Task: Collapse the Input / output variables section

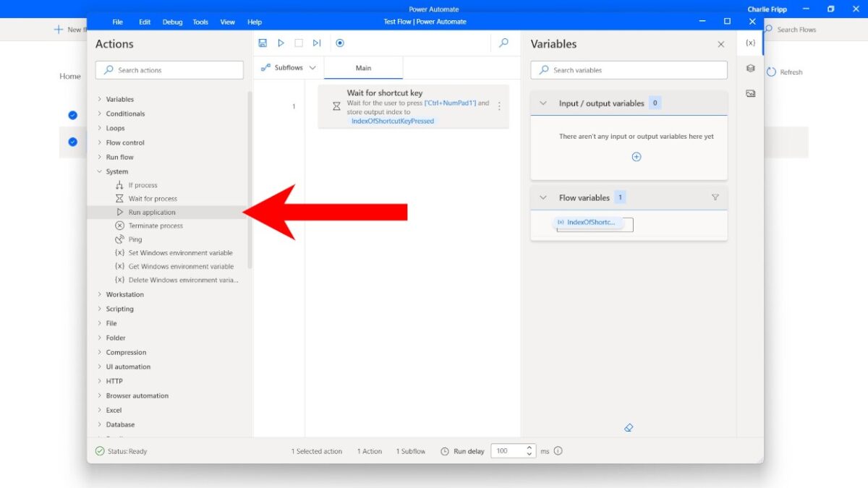Action: 543,103
